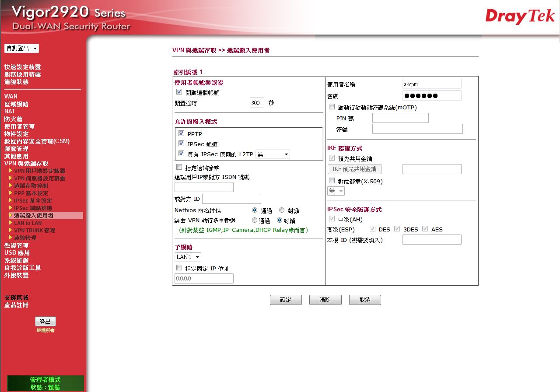
Task: Open VPN TRUNK 管理 submenu item
Action: [34, 231]
